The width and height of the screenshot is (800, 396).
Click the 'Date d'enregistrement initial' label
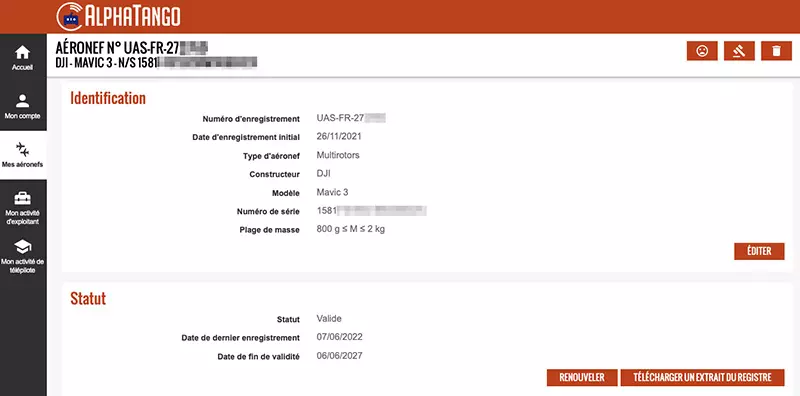coord(246,137)
